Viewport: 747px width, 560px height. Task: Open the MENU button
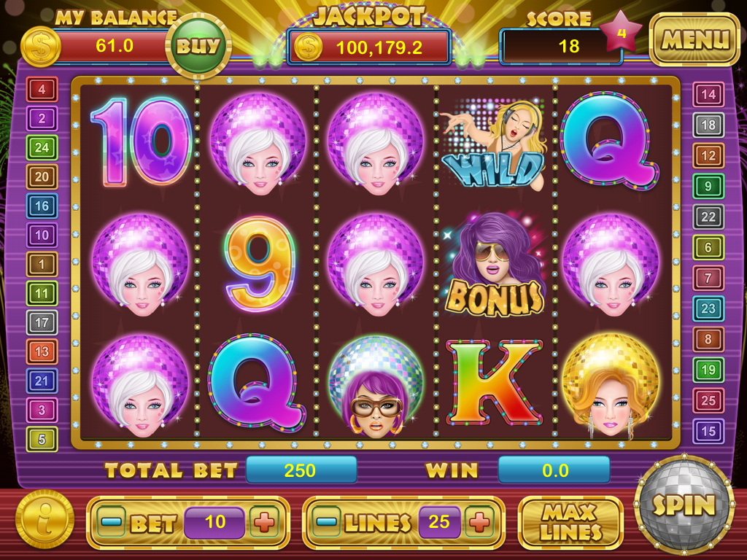pos(694,39)
